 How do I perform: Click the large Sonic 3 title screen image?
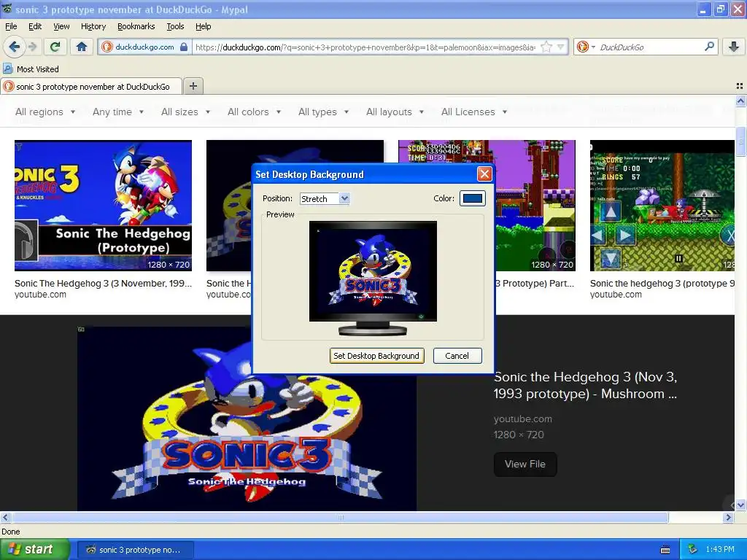[x=247, y=419]
